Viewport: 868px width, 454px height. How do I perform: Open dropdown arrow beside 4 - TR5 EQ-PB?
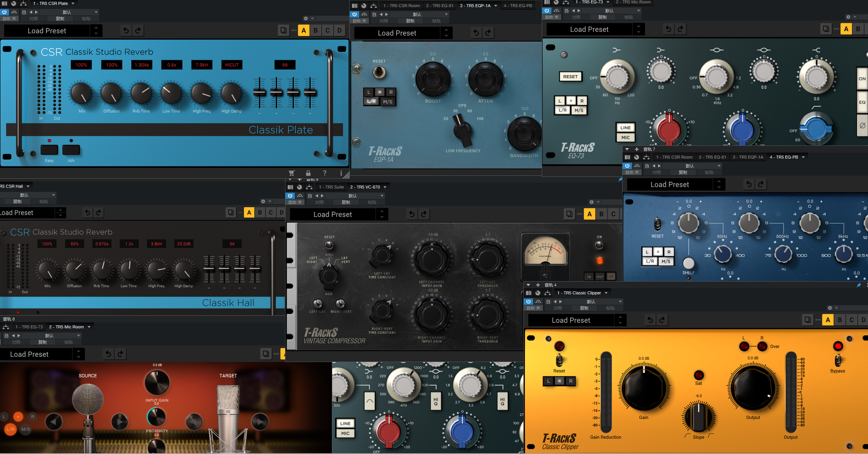tap(803, 157)
